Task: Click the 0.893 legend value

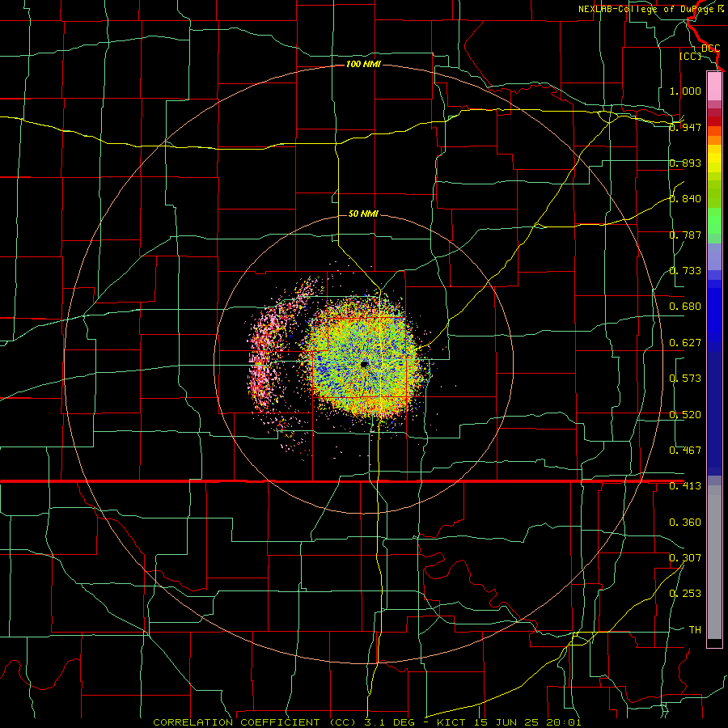Action: point(685,163)
